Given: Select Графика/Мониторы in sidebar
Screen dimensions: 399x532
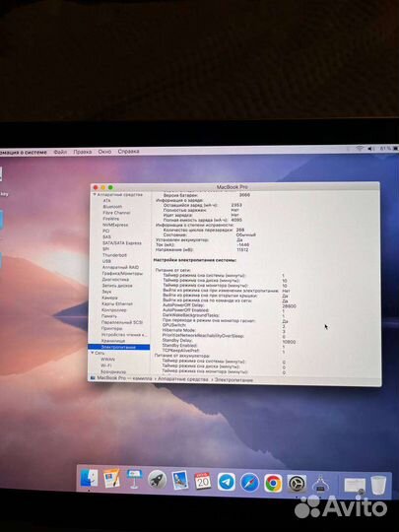Looking at the screenshot, I should point(122,273).
